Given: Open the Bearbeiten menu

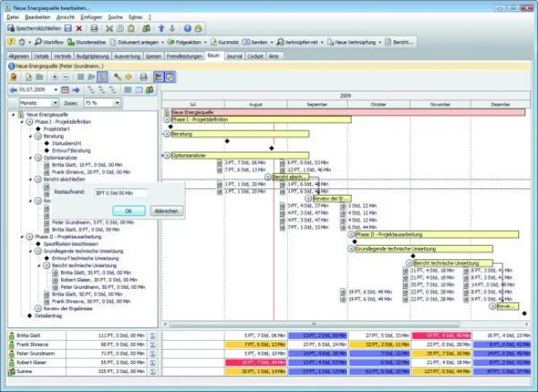Looking at the screenshot, I should pos(37,17).
